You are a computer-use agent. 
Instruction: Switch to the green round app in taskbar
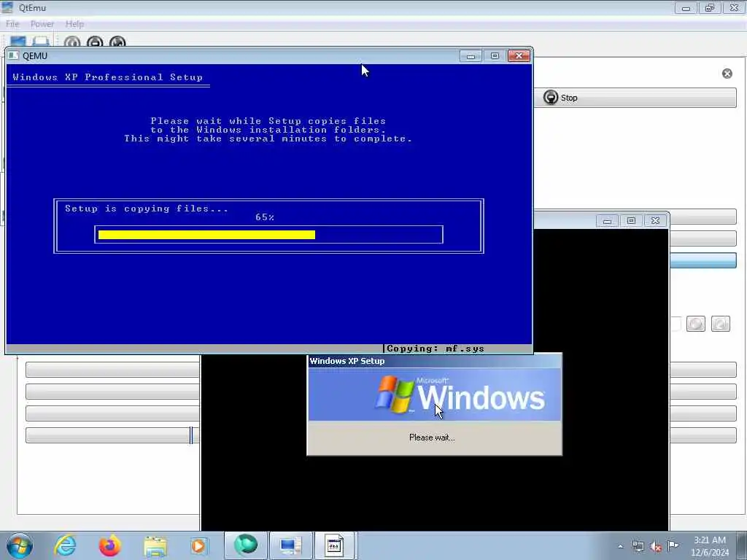245,545
